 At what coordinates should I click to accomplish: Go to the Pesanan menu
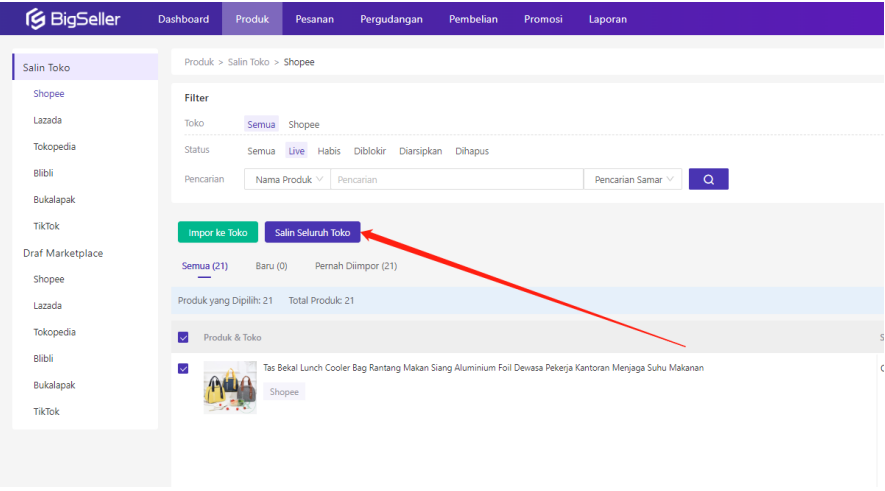tap(314, 19)
